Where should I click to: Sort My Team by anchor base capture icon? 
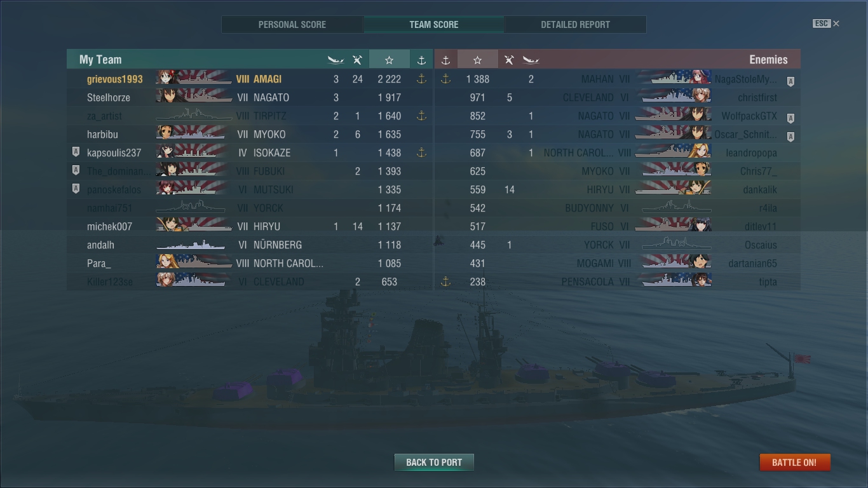click(421, 59)
